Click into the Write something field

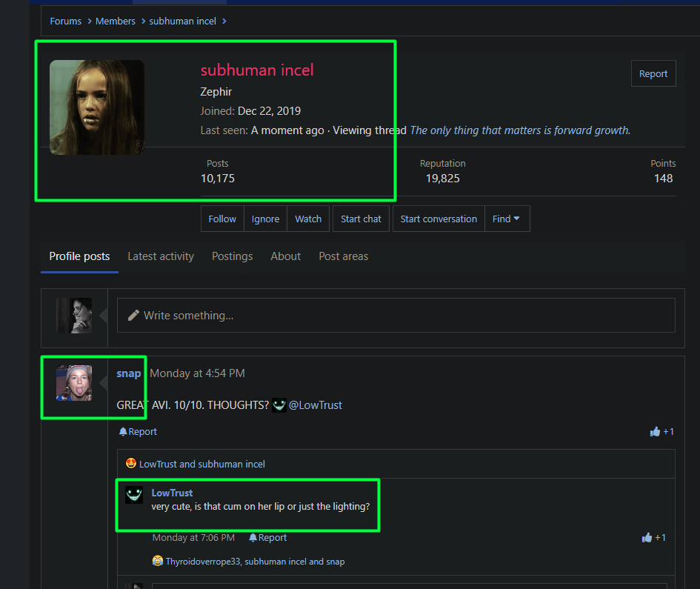(x=396, y=316)
